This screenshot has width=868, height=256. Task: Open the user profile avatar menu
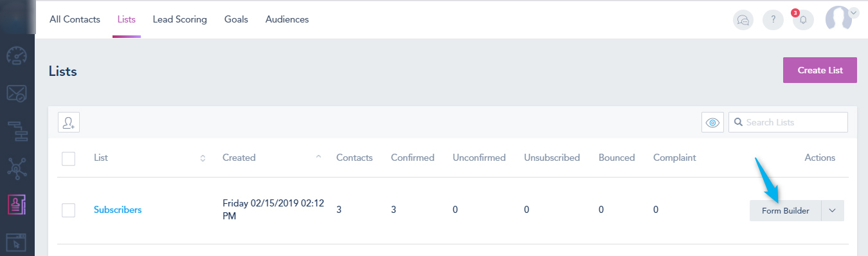pos(841,19)
